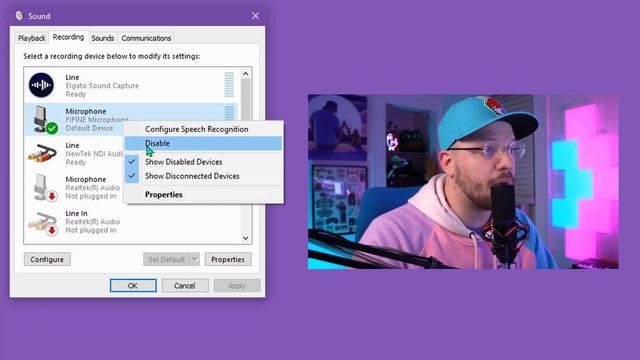
Task: Choose Configure Speech Recognition from context menu
Action: click(203, 129)
